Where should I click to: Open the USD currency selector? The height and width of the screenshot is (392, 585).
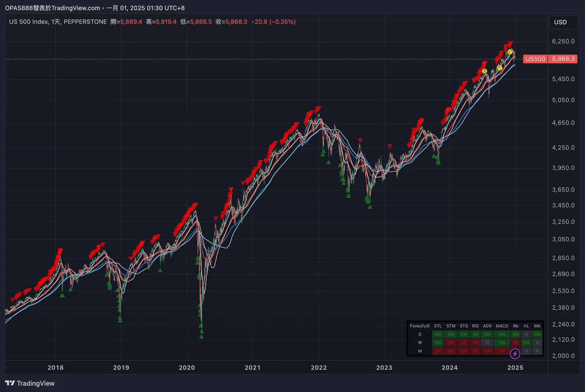(x=563, y=22)
